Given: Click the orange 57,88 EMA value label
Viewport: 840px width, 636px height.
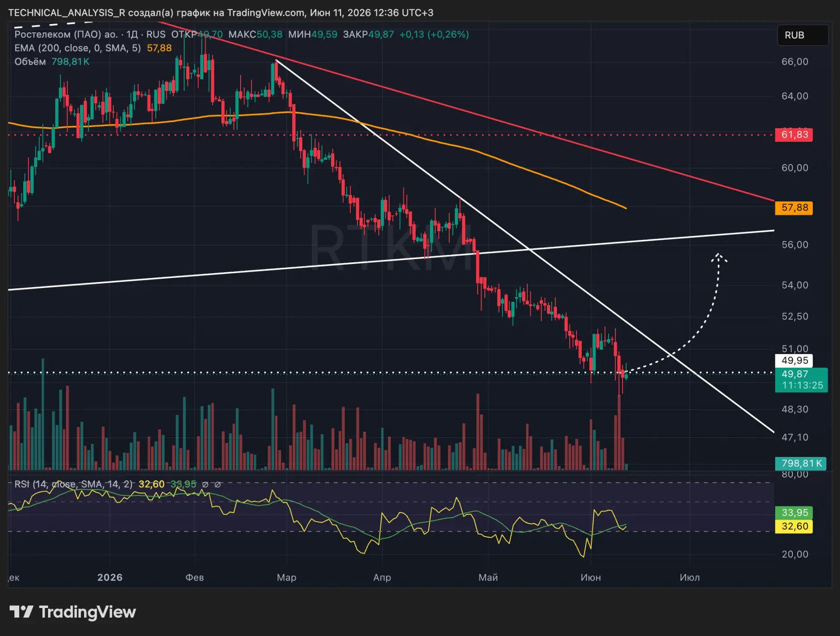Looking at the screenshot, I should (794, 207).
